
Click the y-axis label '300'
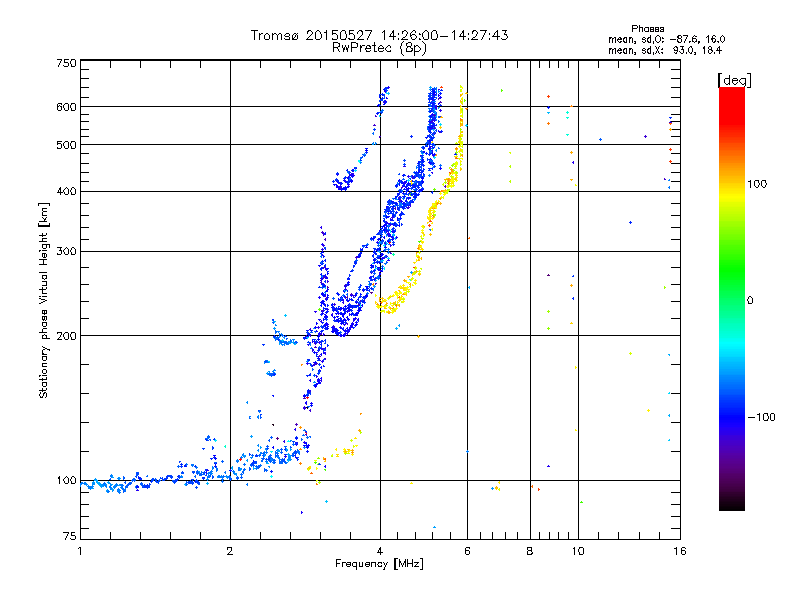point(66,251)
